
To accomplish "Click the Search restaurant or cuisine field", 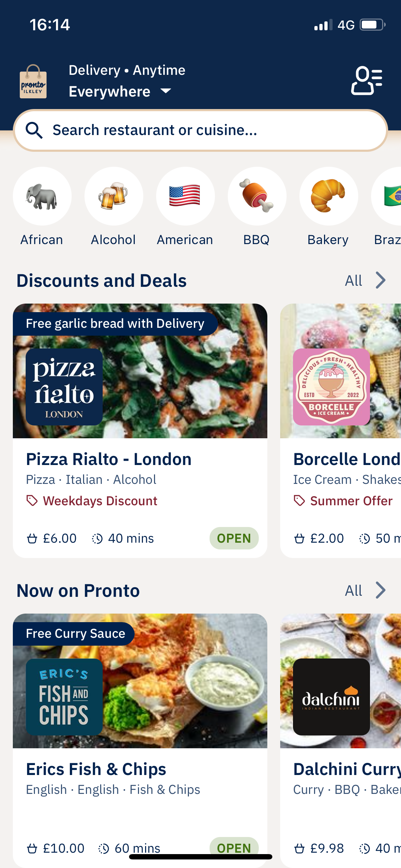I will coord(200,130).
